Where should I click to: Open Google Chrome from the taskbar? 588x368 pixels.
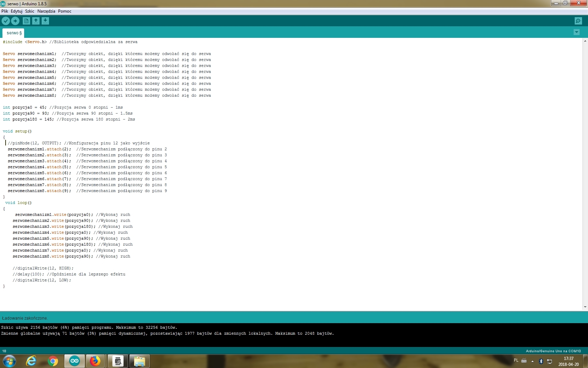tap(53, 361)
